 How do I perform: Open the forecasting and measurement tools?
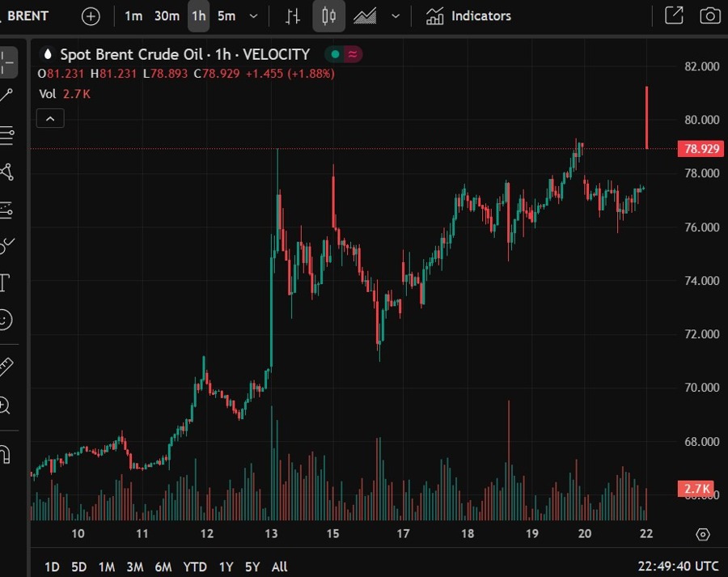pyautogui.click(x=6, y=210)
